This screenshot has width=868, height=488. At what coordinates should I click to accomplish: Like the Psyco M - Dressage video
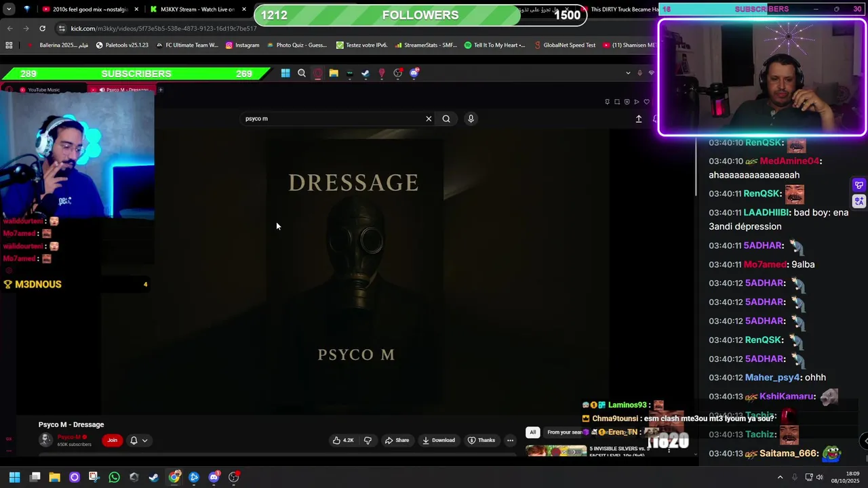[343, 441]
